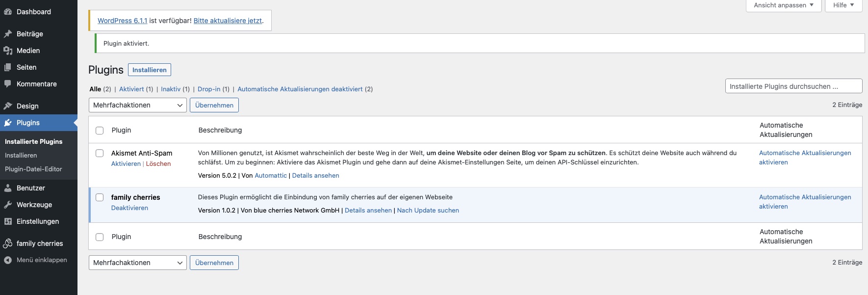The height and width of the screenshot is (295, 868).
Task: Toggle the select-all checkbox in table header
Action: 100,131
